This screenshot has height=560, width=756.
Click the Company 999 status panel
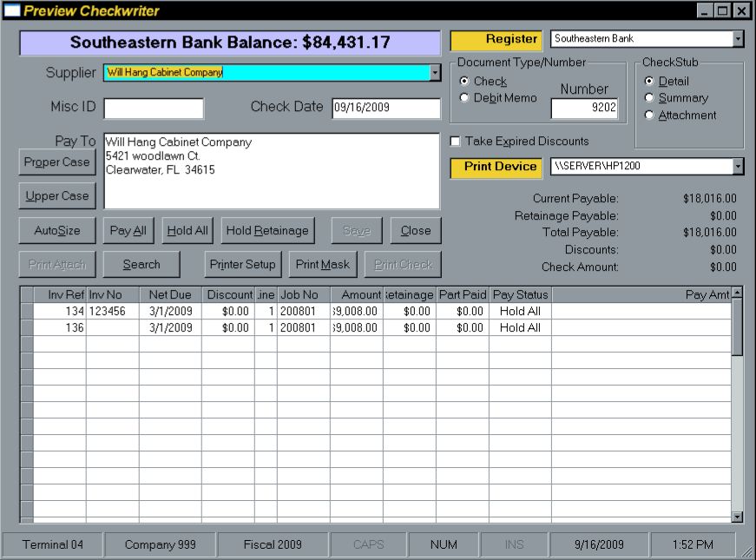[x=160, y=544]
